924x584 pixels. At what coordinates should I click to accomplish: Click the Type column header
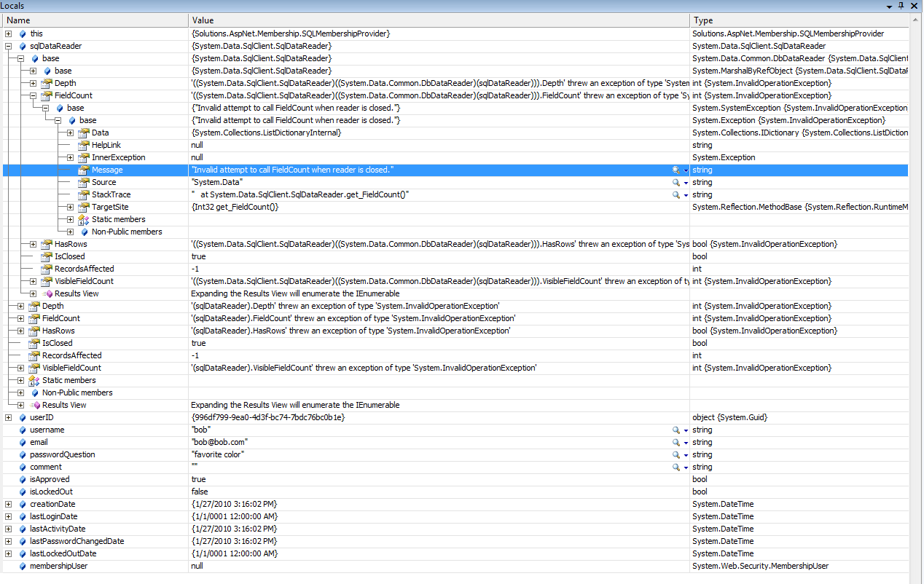point(802,20)
